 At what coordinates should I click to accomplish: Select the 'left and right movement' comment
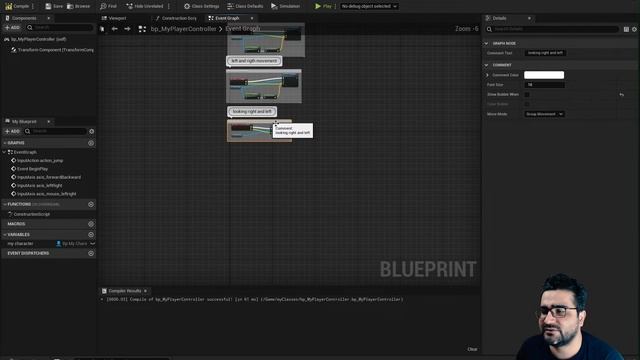click(254, 61)
